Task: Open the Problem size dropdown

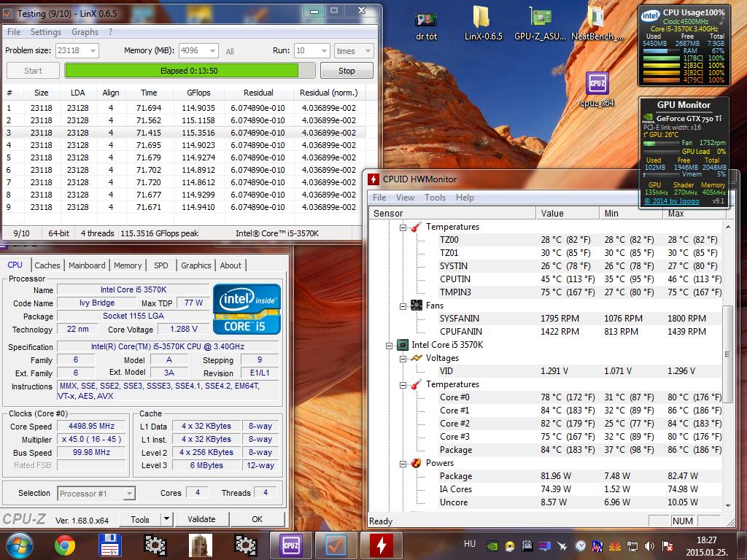Action: click(92, 51)
